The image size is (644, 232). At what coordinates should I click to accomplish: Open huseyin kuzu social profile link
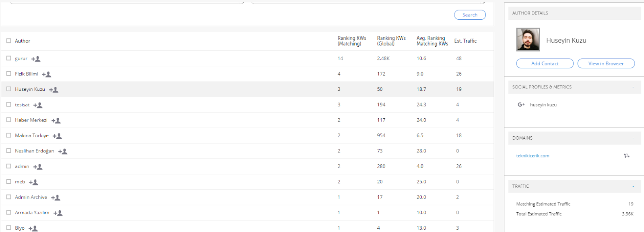(543, 105)
